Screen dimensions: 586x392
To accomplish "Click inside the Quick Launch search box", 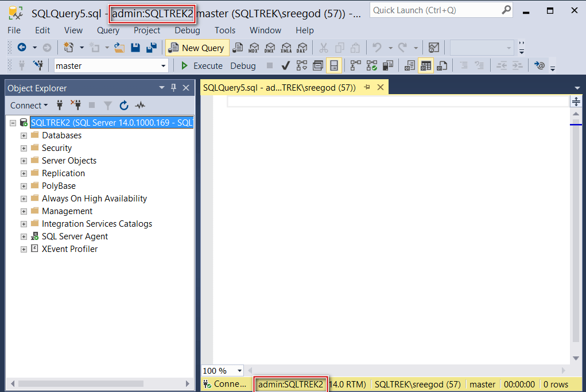I will click(435, 10).
